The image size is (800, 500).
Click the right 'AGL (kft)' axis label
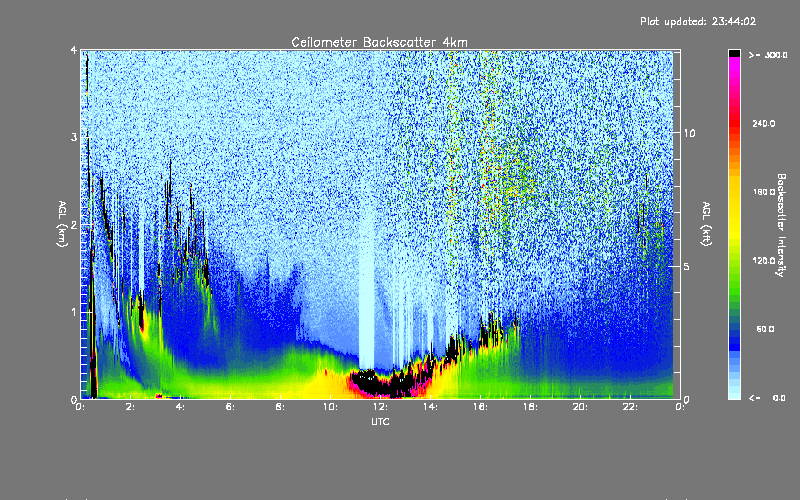[707, 224]
